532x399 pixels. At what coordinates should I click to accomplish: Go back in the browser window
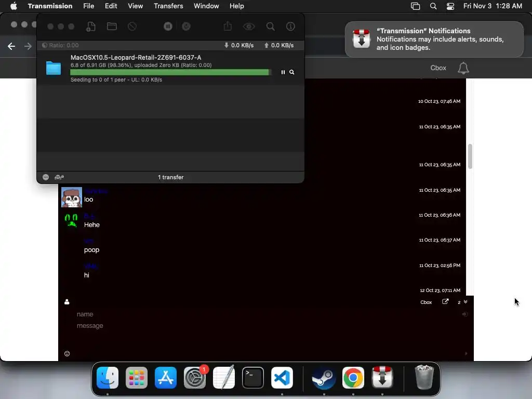click(11, 46)
